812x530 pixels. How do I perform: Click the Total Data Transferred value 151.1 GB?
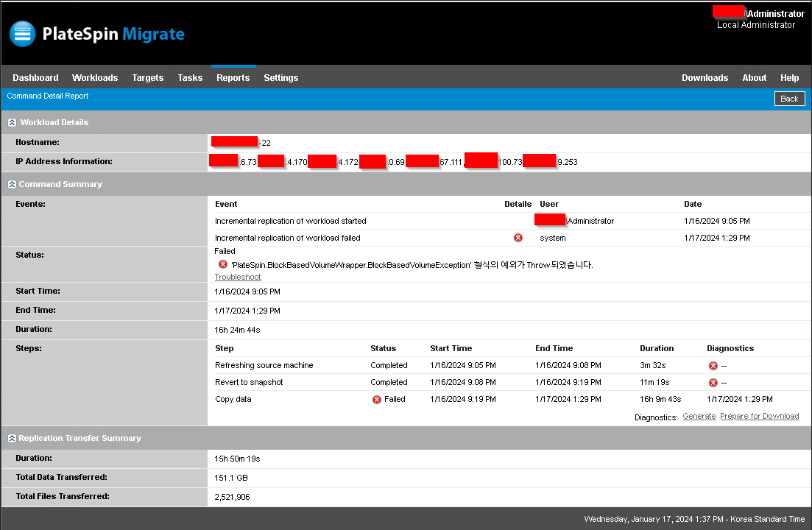(231, 478)
